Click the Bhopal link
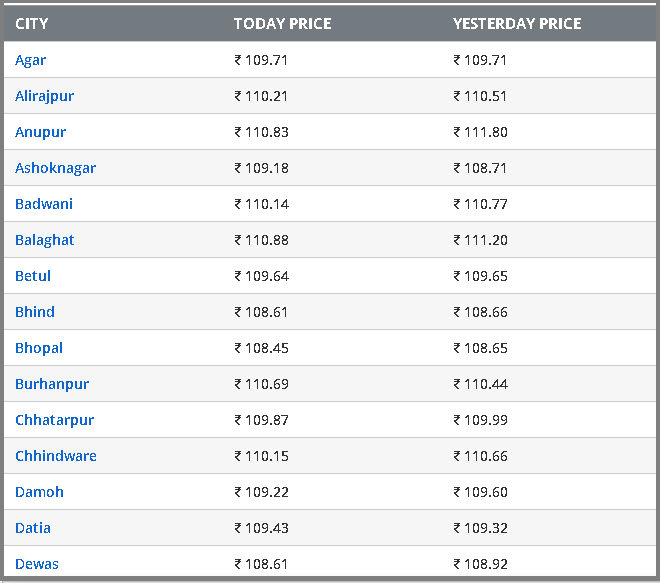The image size is (660, 583). pyautogui.click(x=39, y=349)
